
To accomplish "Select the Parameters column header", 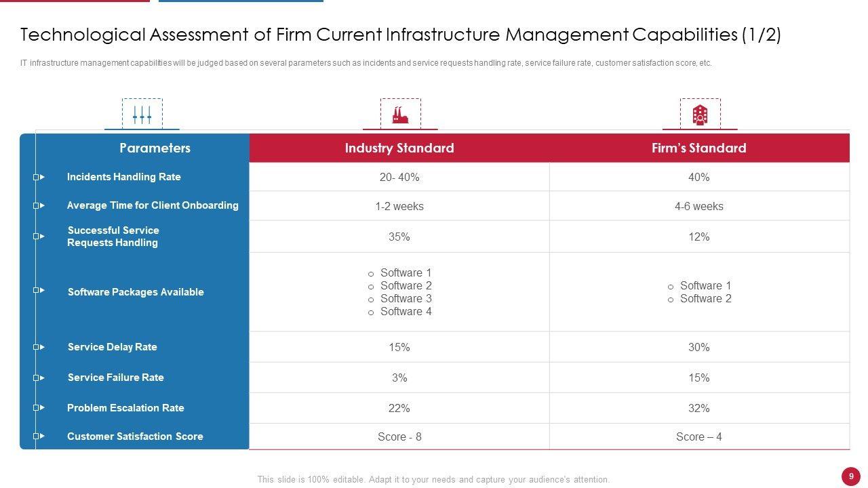I will click(x=155, y=148).
